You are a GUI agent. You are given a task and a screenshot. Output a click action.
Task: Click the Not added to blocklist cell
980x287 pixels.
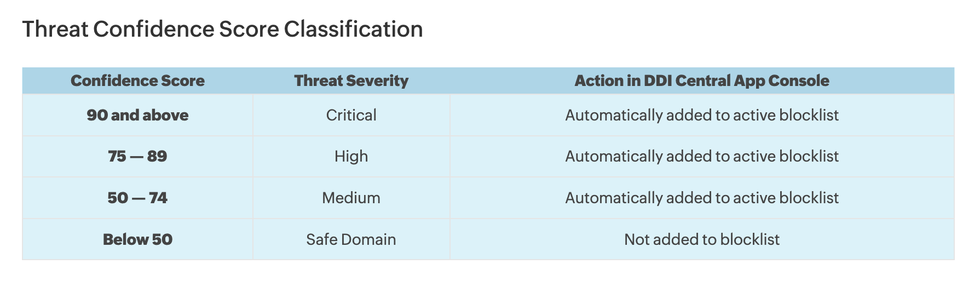click(702, 239)
